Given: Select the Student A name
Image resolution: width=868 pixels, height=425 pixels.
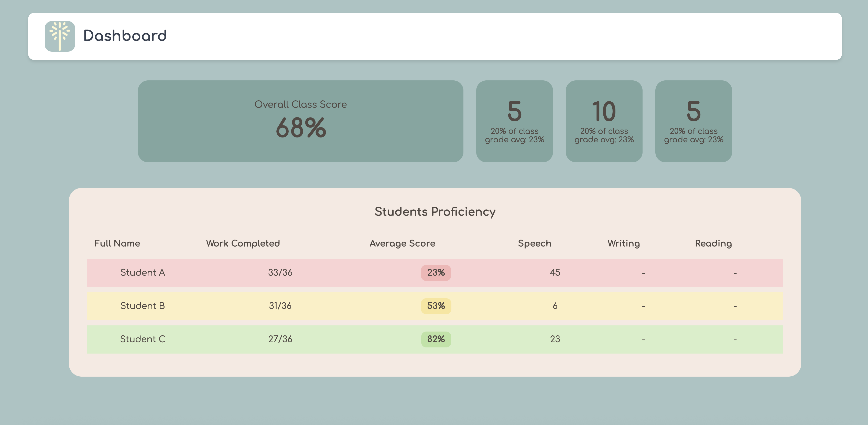Looking at the screenshot, I should tap(143, 272).
